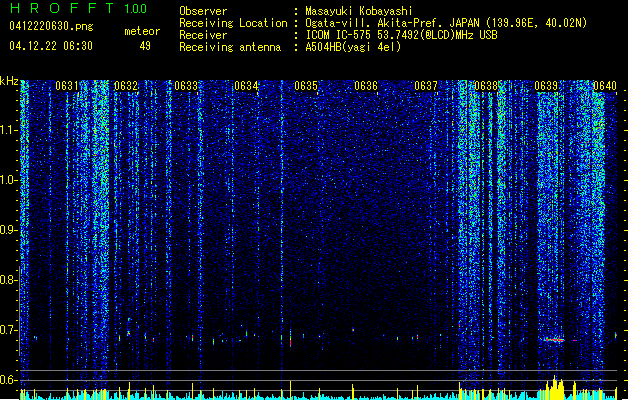Image resolution: width=629 pixels, height=400 pixels.
Task: Click the observer name Masayuki Kobayashi
Action: [x=359, y=11]
